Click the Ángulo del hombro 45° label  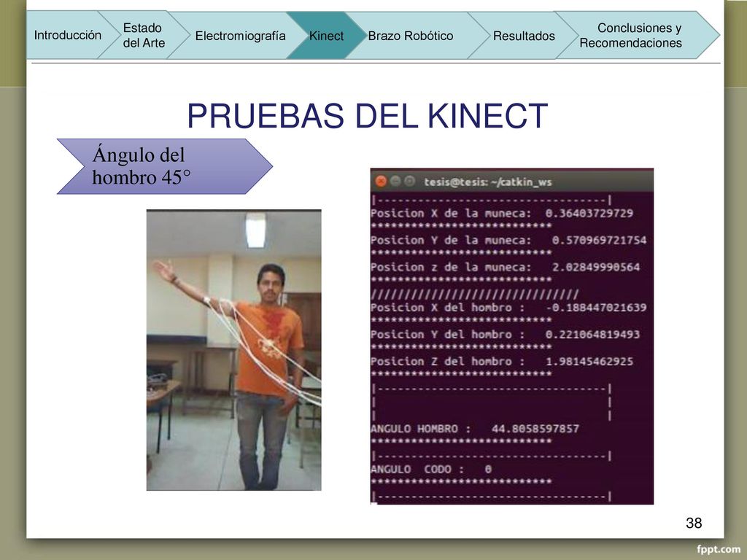point(164,166)
